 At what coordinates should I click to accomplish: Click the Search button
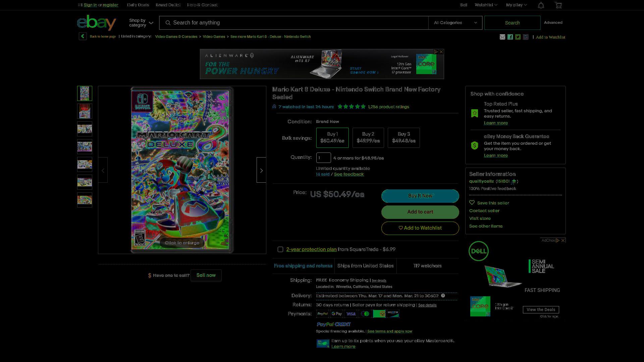click(x=512, y=23)
